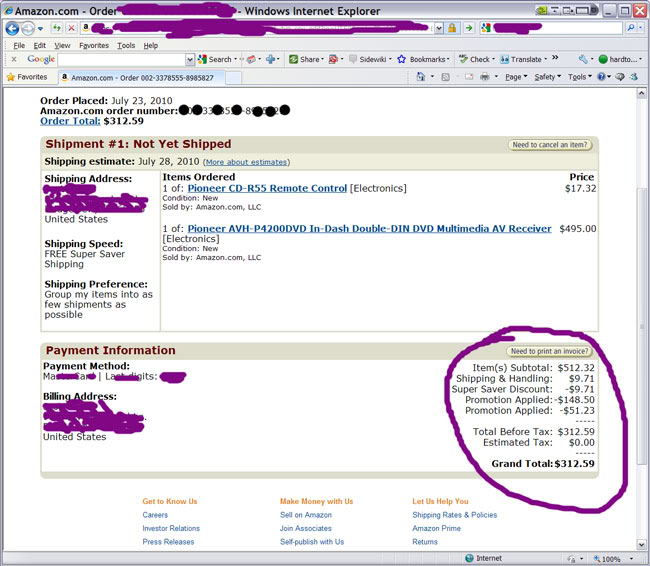Click the security padlock icon
The image size is (650, 566).
tap(452, 28)
